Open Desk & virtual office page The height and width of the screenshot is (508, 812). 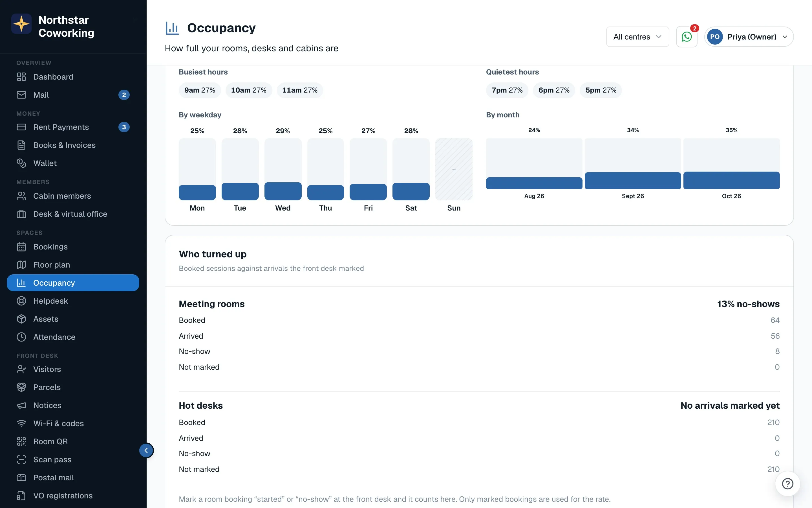73,214
